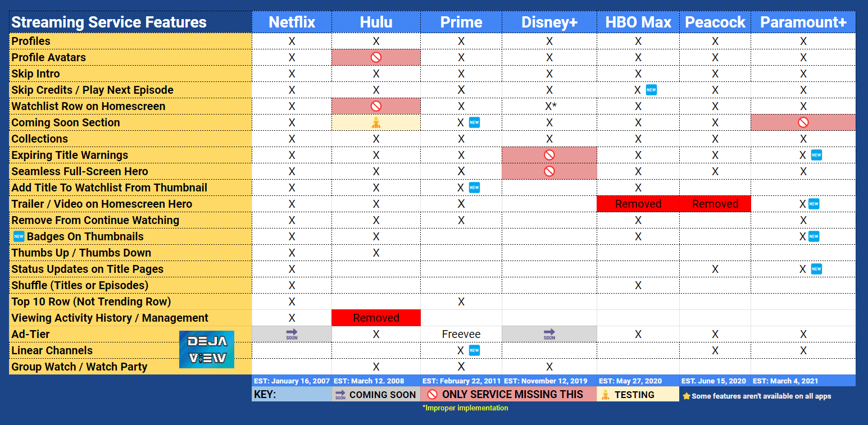This screenshot has height=425, width=868.
Task: Click the X* cell in Disney+ Watchlist Row
Action: [551, 106]
